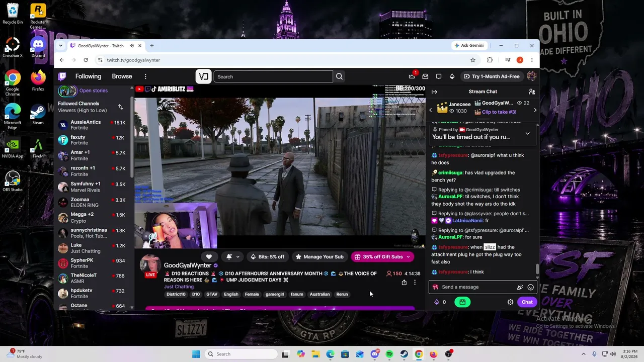The height and width of the screenshot is (362, 644).
Task: Expand the pinned chat message
Action: (527, 134)
